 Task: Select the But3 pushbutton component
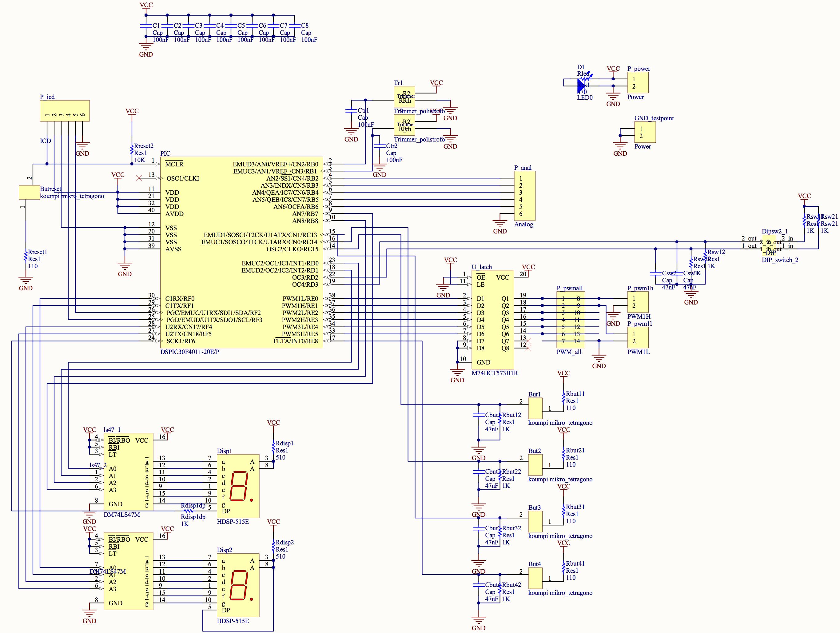coord(535,522)
